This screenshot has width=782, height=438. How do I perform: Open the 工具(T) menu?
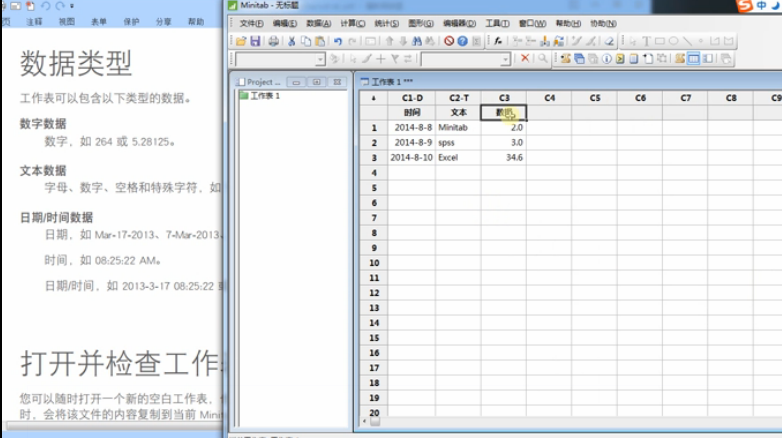497,23
